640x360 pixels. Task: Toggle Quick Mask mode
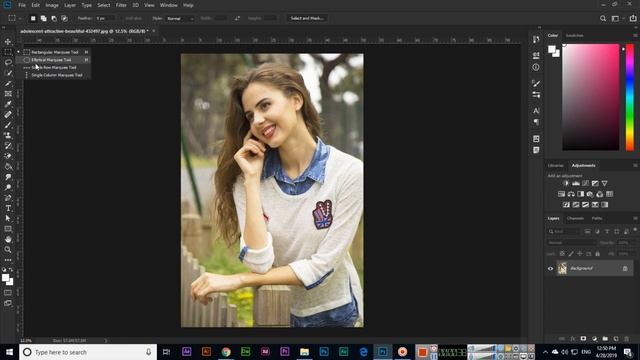tap(8, 293)
